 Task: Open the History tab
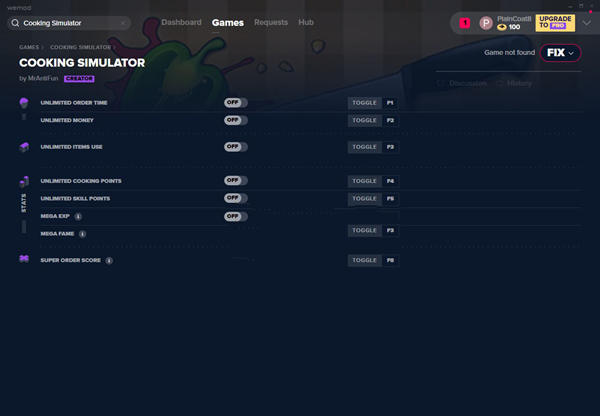click(519, 83)
